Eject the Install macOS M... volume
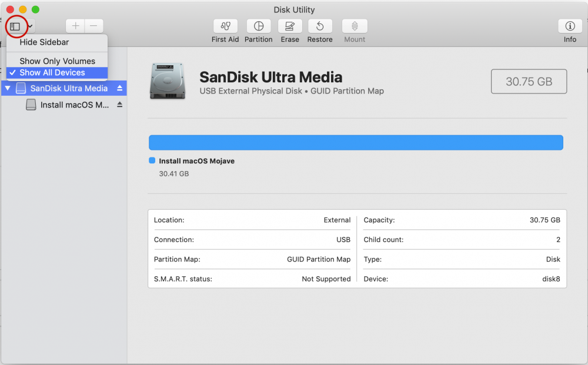Screen dimensions: 588x365 point(119,105)
